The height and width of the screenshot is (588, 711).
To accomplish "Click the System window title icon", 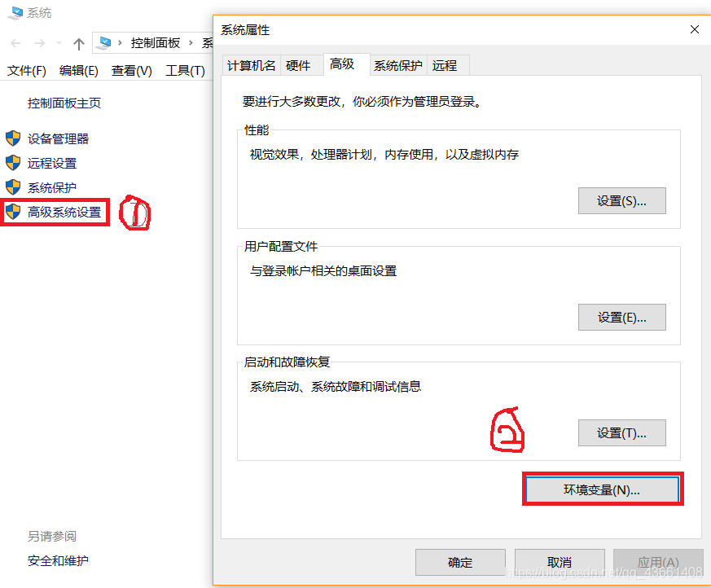I will click(15, 13).
